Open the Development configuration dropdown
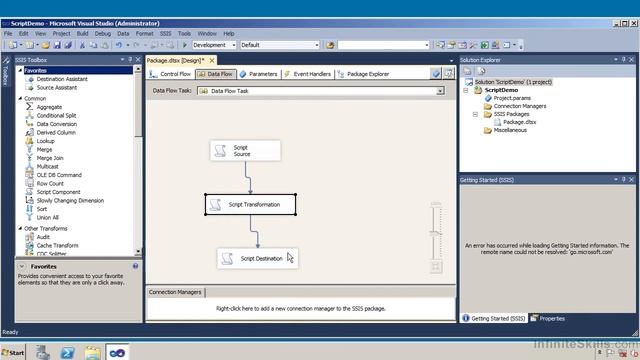This screenshot has height=360, width=640. point(234,45)
